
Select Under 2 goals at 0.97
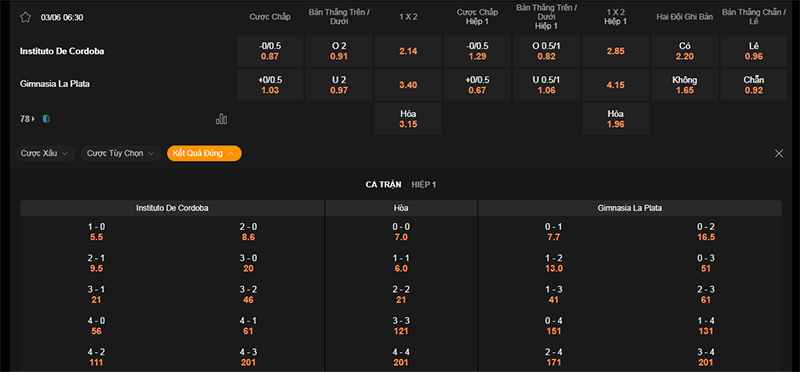click(x=339, y=85)
